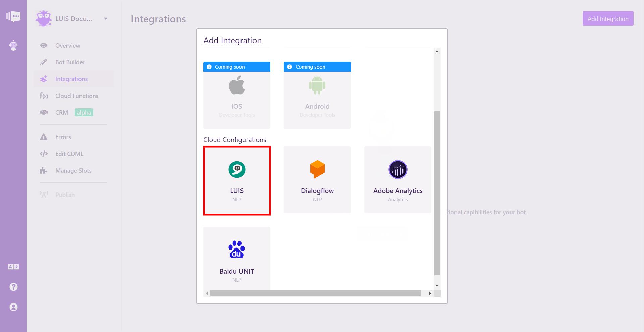Click the horizontal scrollbar thumb
Viewport: 644px width, 332px height.
315,293
